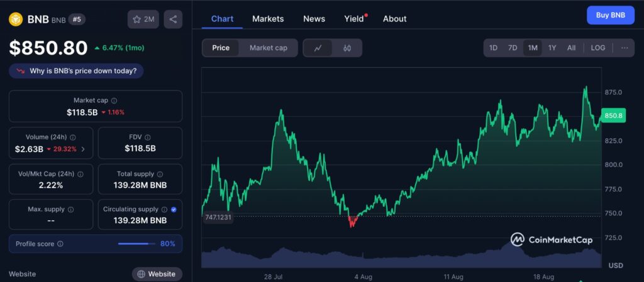The height and width of the screenshot is (282, 644).
Task: Click the 875.0 price axis label
Action: click(613, 92)
